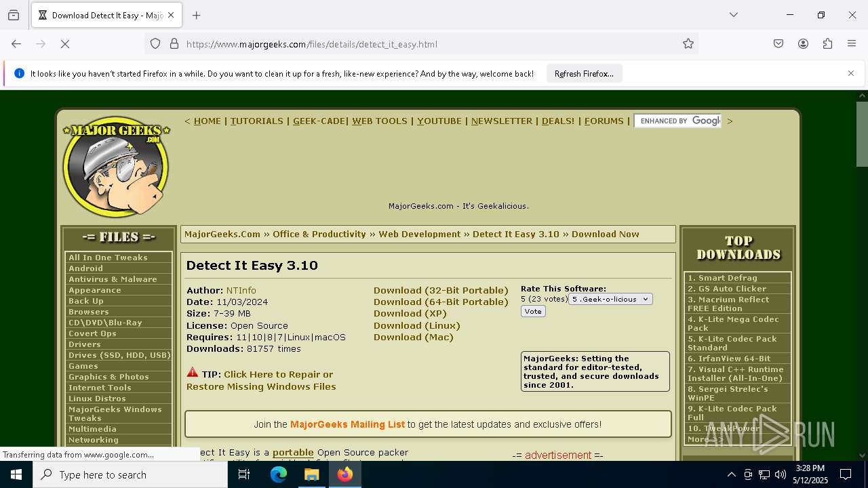
Task: Open the Firefox application menu
Action: [852, 44]
